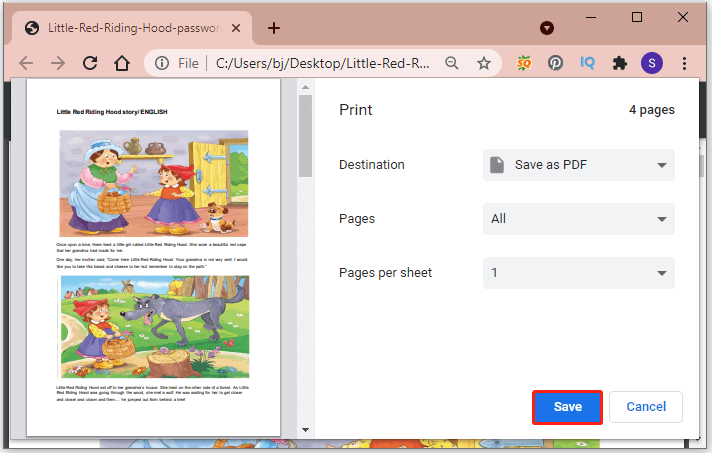Screen dimensions: 712x453
Task: Open the SQ extension icon
Action: 524,63
